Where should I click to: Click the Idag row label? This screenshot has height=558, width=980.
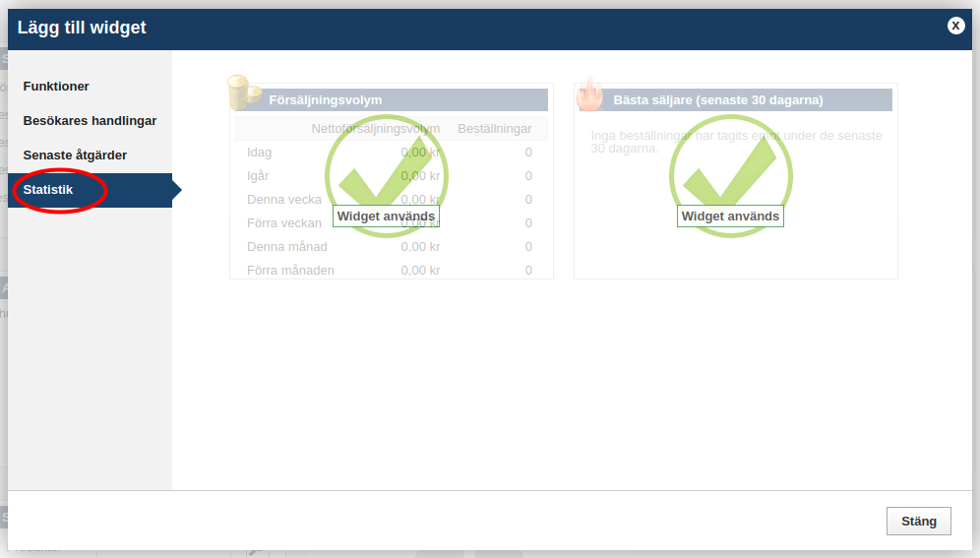(259, 153)
